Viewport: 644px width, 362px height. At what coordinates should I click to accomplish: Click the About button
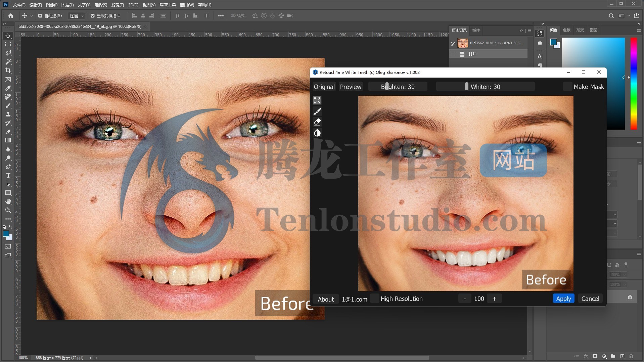(x=326, y=299)
